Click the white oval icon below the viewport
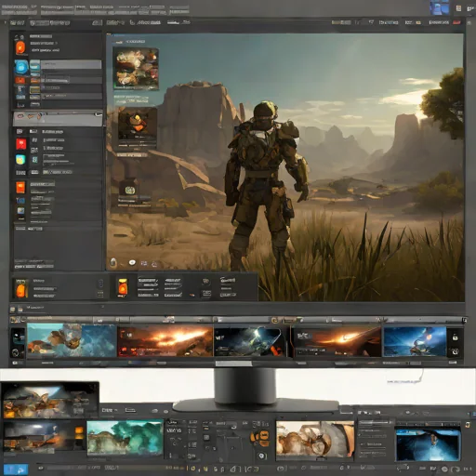 (x=132, y=263)
